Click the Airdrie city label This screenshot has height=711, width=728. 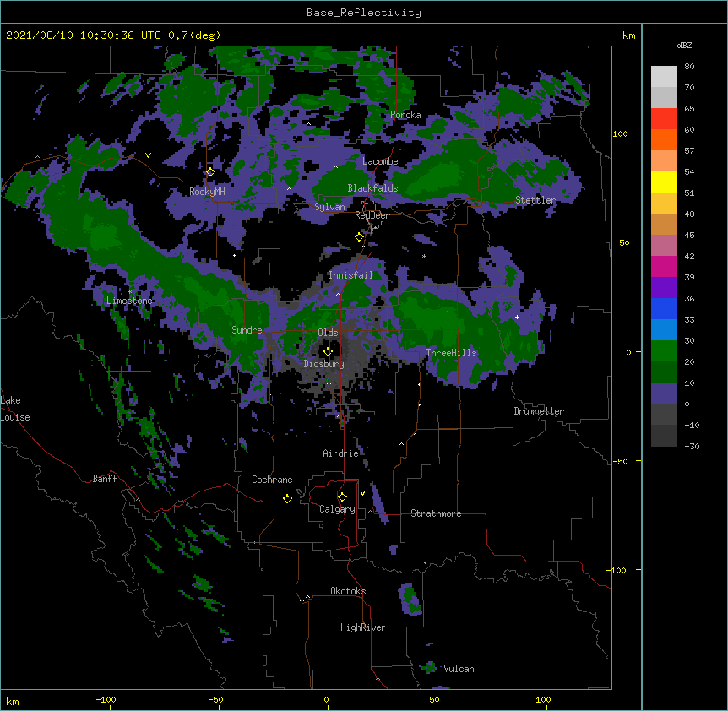[x=341, y=453]
